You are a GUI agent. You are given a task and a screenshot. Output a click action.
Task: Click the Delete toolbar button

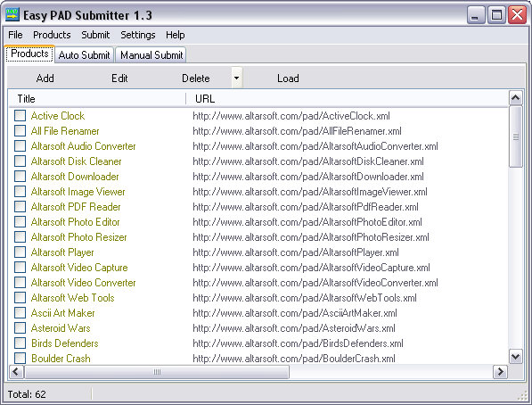(x=196, y=79)
